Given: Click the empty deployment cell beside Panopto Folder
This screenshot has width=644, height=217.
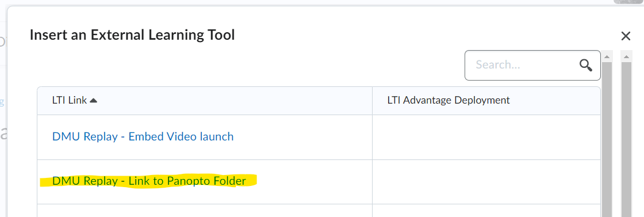Looking at the screenshot, I should point(486,182).
